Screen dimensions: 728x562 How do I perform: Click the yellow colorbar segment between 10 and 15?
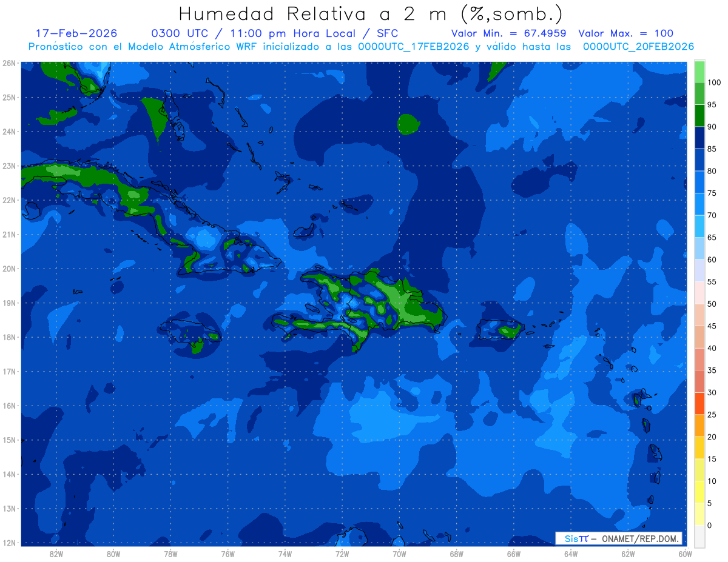point(699,469)
